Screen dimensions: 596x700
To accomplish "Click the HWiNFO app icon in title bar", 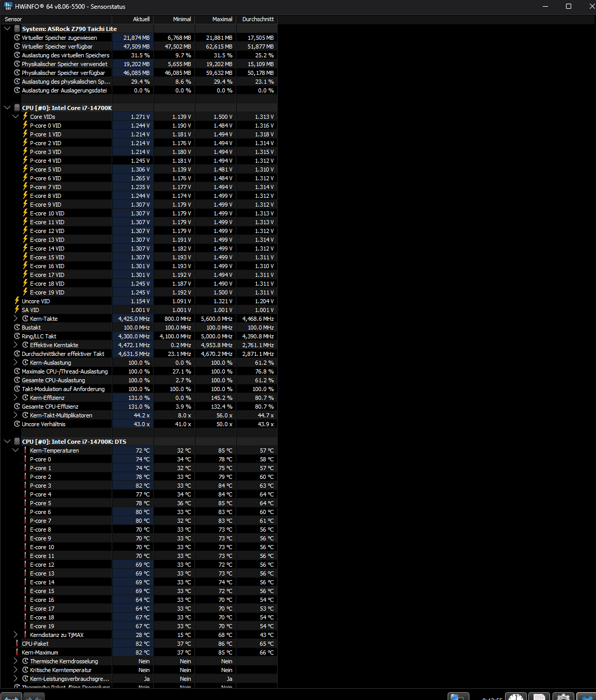I will coord(8,6).
